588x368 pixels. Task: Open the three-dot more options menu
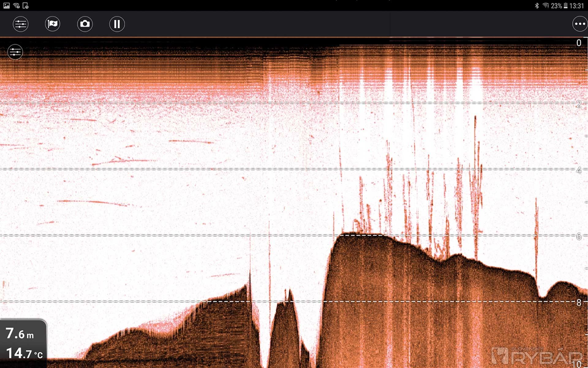tap(580, 24)
